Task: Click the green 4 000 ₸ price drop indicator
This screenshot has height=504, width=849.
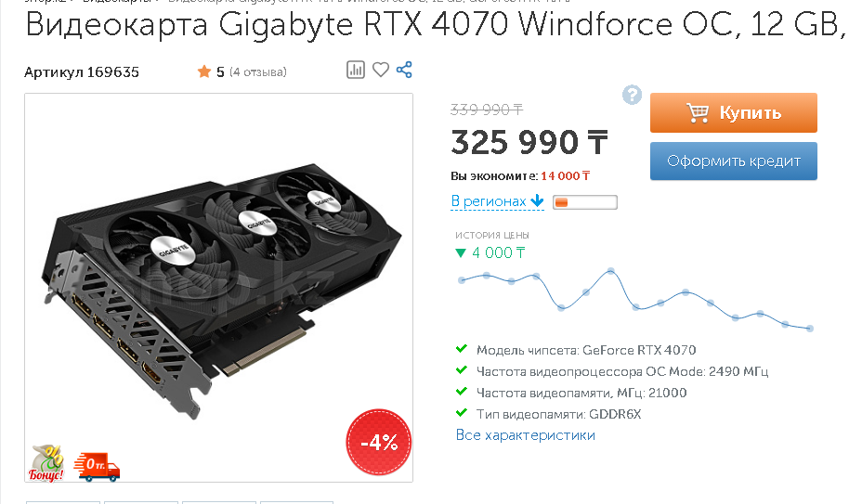Action: [490, 252]
